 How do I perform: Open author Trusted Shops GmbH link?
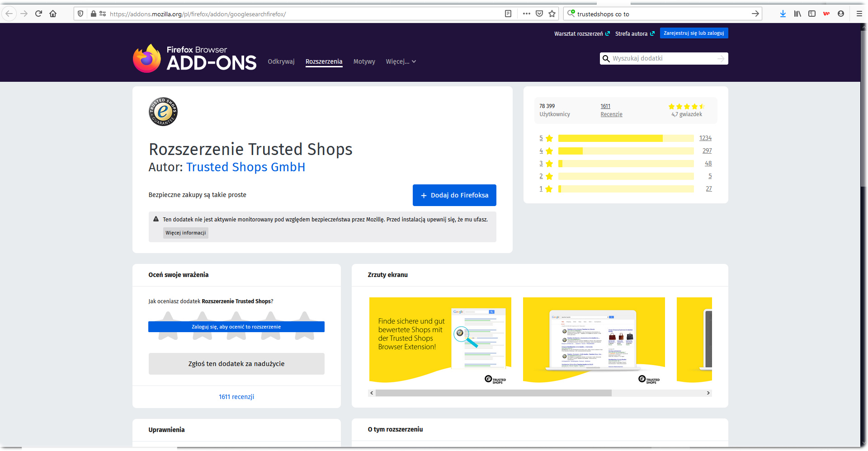pos(245,167)
